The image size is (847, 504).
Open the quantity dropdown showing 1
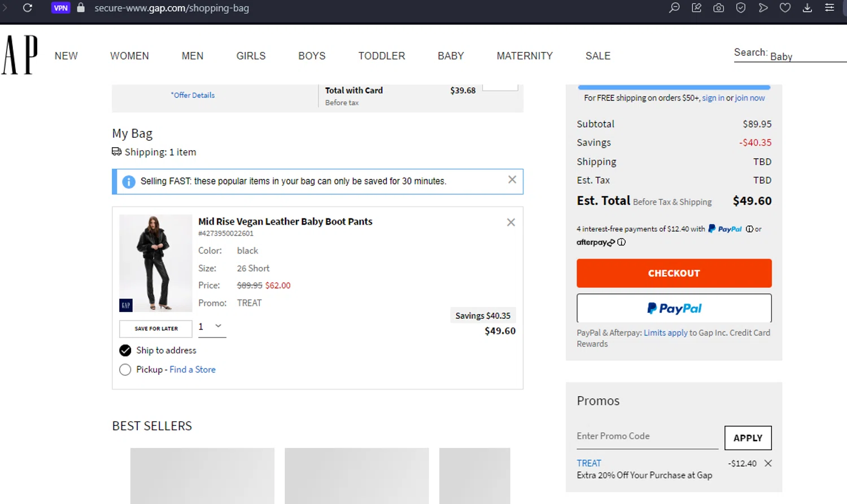point(212,327)
